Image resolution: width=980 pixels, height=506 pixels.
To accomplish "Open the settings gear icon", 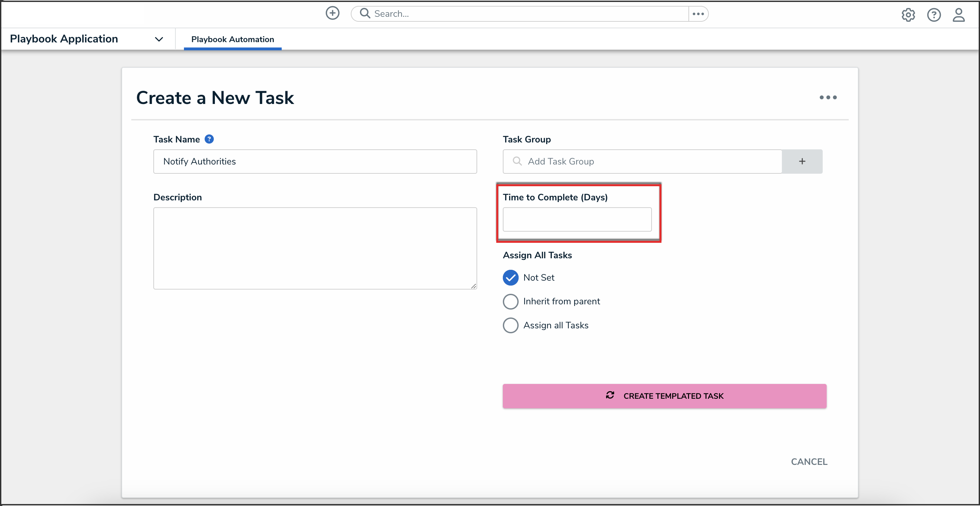I will coord(908,15).
